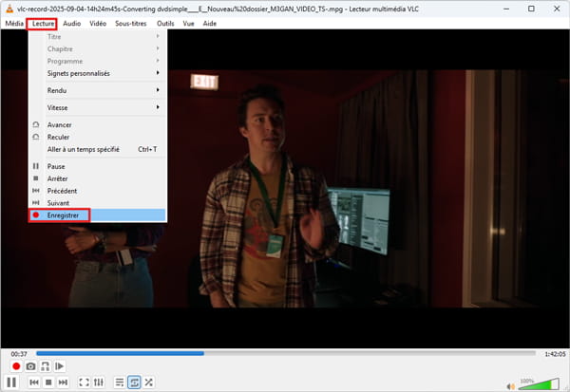570x392 pixels.
Task: Minimize the VLC window
Action: click(x=506, y=9)
